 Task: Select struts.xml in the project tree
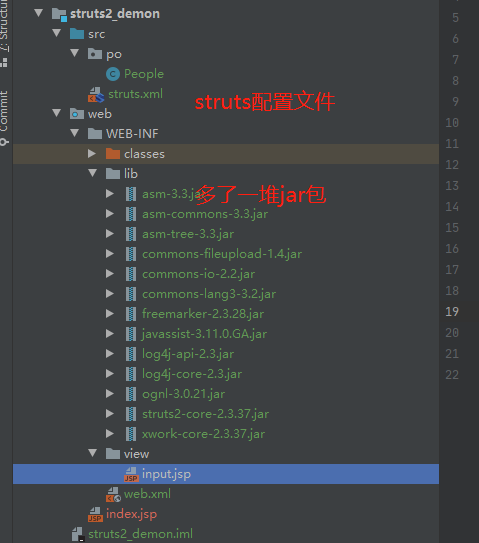pyautogui.click(x=135, y=94)
